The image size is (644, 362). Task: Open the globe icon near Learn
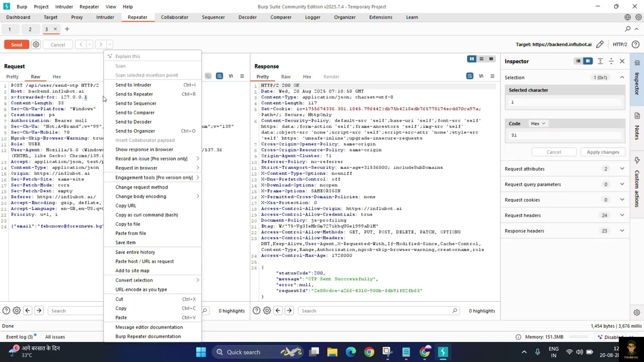[x=627, y=17]
